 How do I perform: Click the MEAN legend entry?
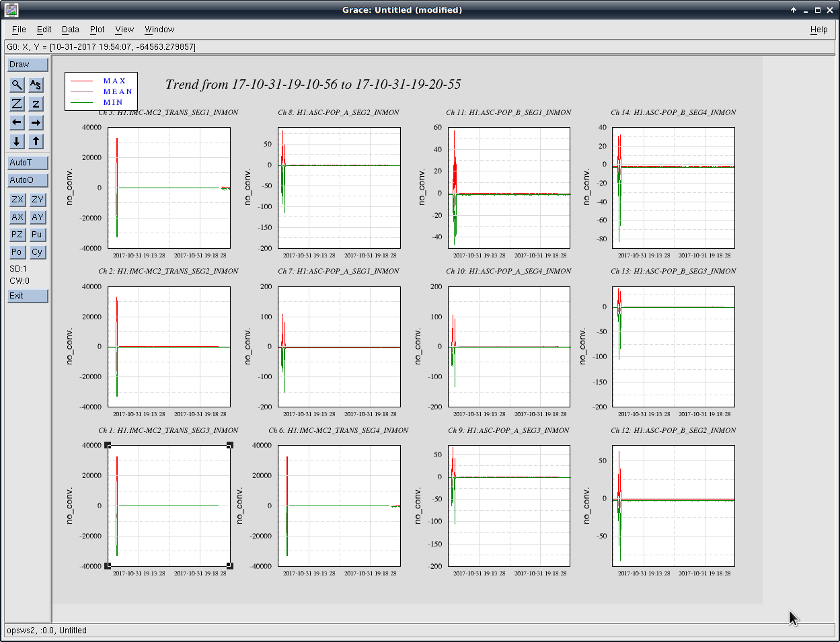118,91
